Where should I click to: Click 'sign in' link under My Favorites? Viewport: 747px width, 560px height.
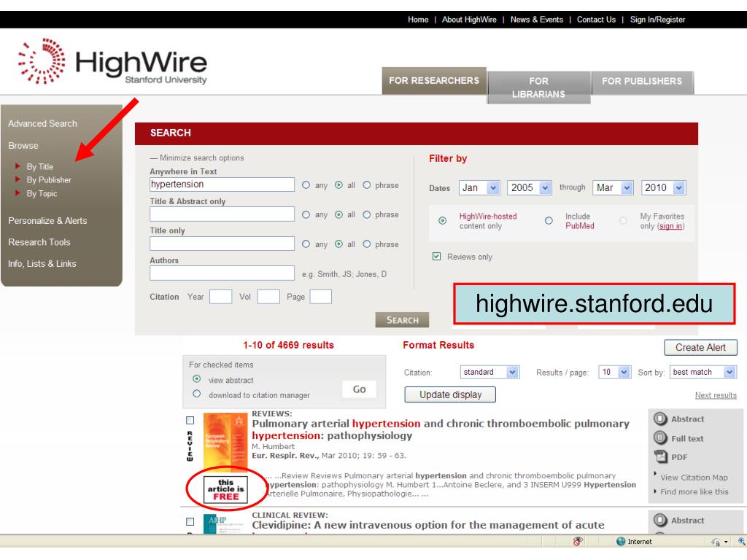(x=671, y=226)
